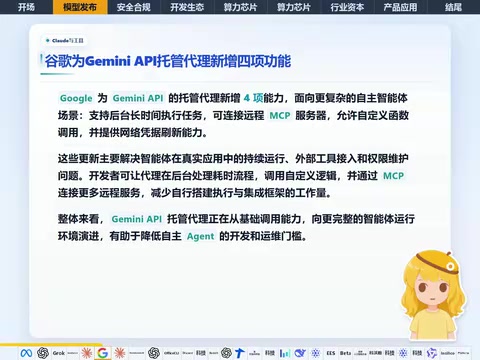The height and width of the screenshot is (360, 480).
Task: Go to the 开发生态 tab
Action: tap(187, 7)
